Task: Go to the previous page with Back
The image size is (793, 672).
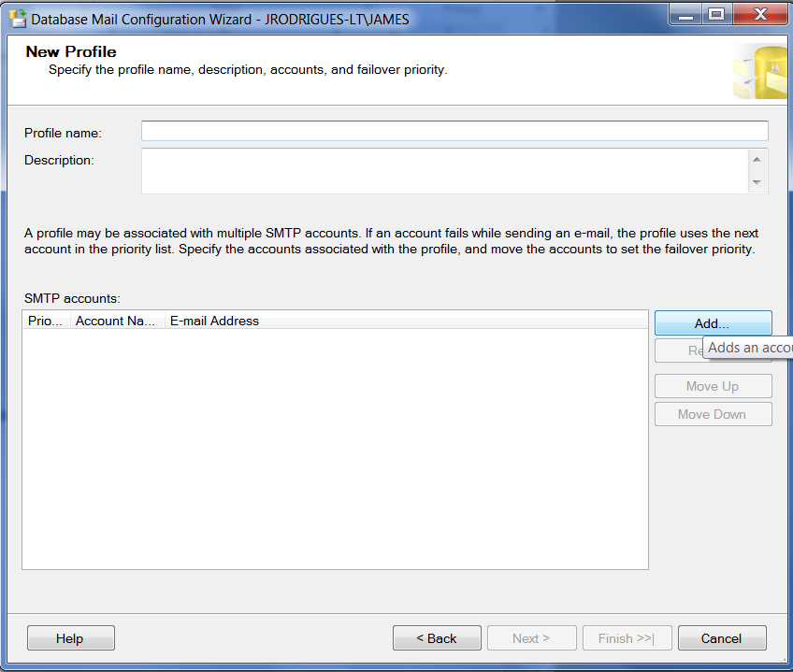Action: click(437, 638)
